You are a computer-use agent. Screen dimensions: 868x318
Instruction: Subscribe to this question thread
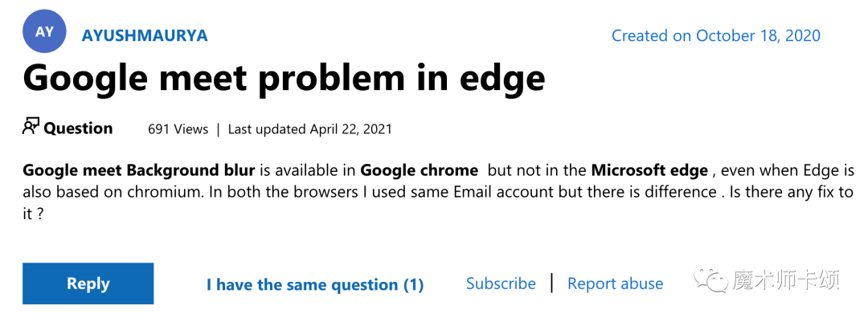pyautogui.click(x=501, y=283)
